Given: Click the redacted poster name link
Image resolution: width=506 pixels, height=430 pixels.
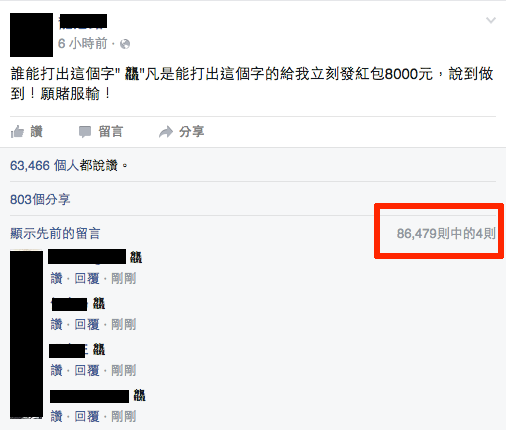Looking at the screenshot, I should 83,21.
